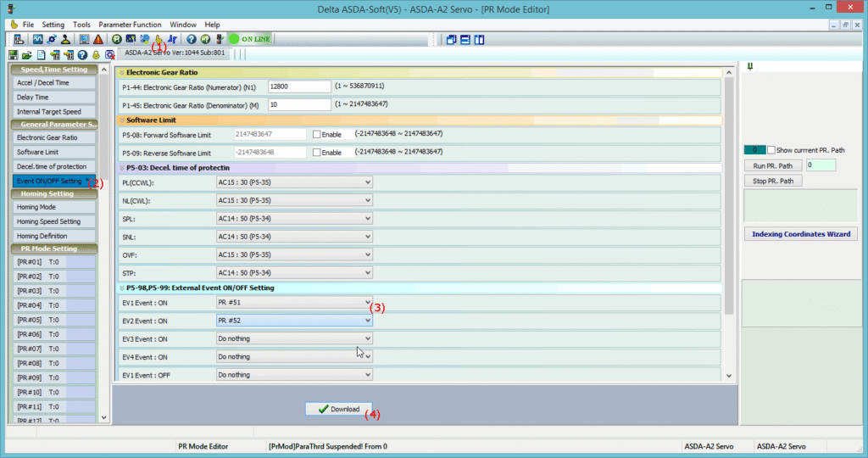Click the pushpin icon in right panel
The width and height of the screenshot is (868, 458).
pyautogui.click(x=750, y=66)
